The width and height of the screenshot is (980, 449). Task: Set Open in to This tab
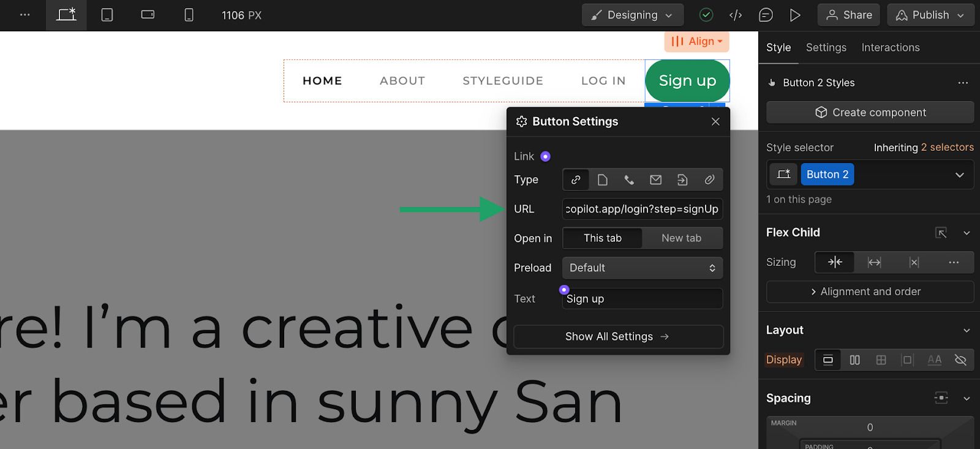pos(602,238)
